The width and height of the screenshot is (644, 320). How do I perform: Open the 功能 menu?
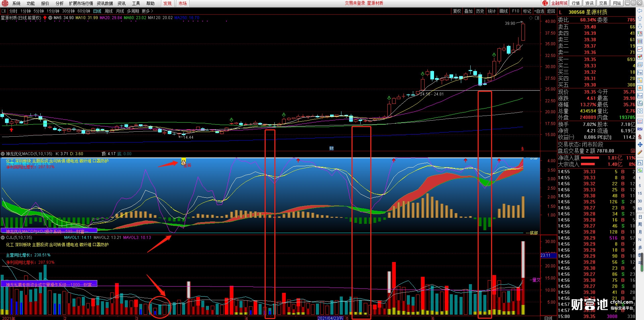click(31, 3)
